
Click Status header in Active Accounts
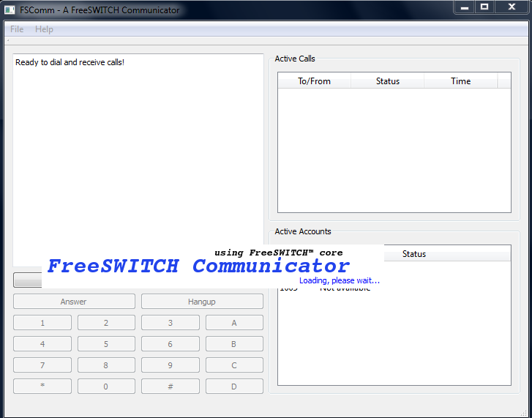[414, 254]
